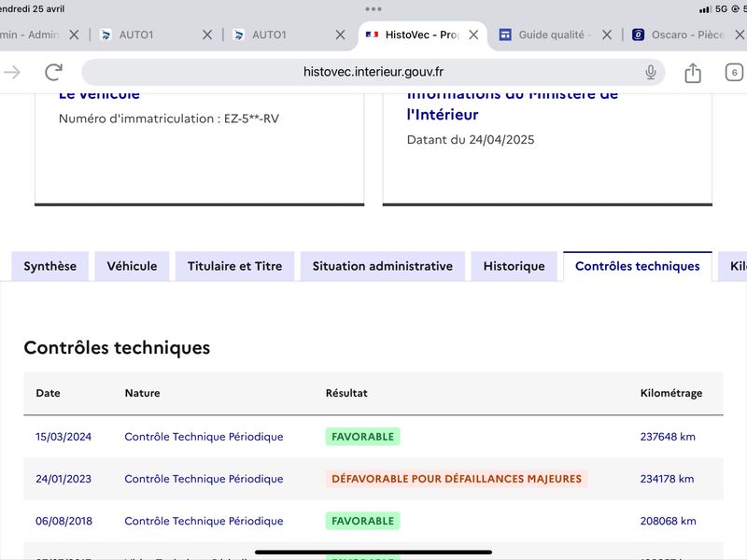
Task: Click the DÉFAVORABLE POUR DÉFAILLANCES MAJEURES badge
Action: pos(457,479)
